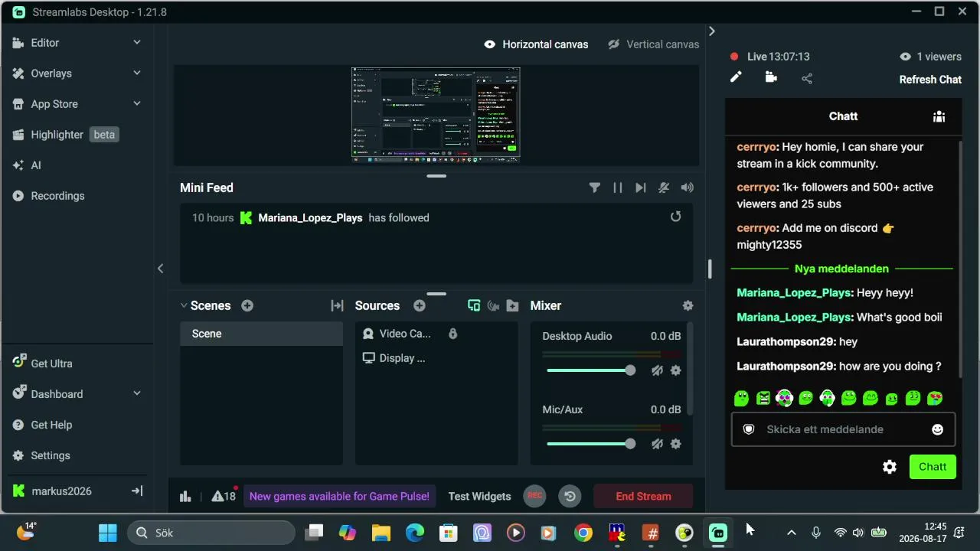The image size is (980, 551).
Task: Open the notifications warning showing 18
Action: pyautogui.click(x=224, y=496)
